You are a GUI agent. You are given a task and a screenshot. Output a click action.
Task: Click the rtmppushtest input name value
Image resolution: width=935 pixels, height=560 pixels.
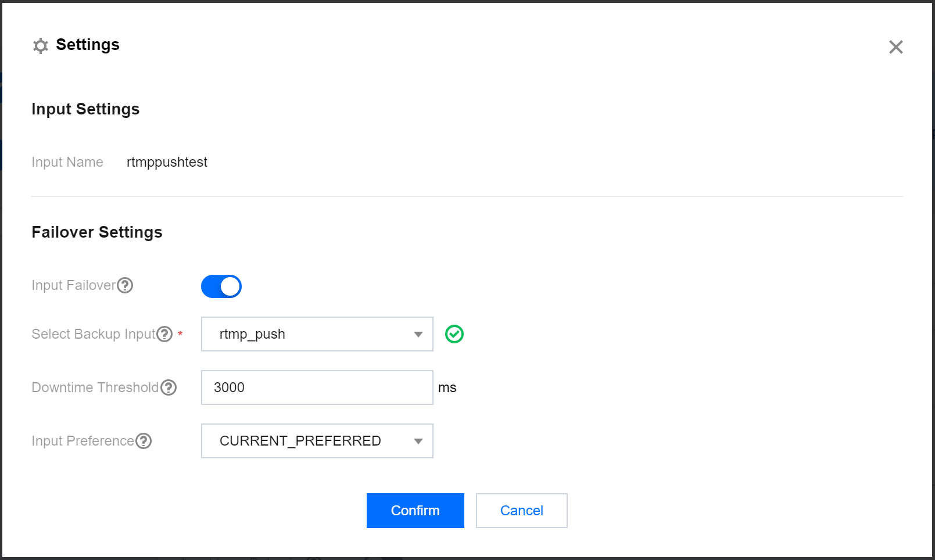tap(167, 162)
